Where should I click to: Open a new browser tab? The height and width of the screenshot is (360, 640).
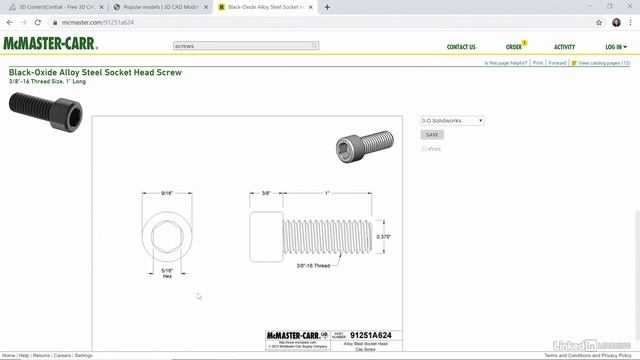(x=327, y=7)
